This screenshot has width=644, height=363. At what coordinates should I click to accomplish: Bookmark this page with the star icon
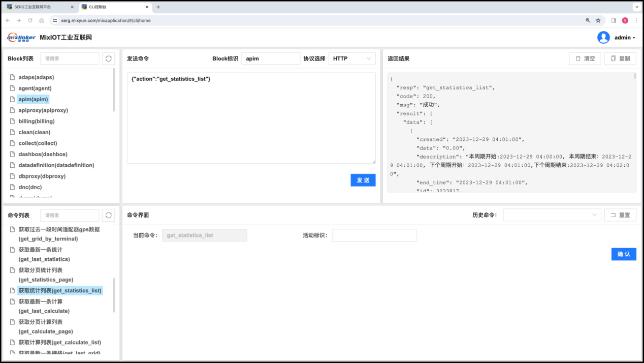(598, 20)
